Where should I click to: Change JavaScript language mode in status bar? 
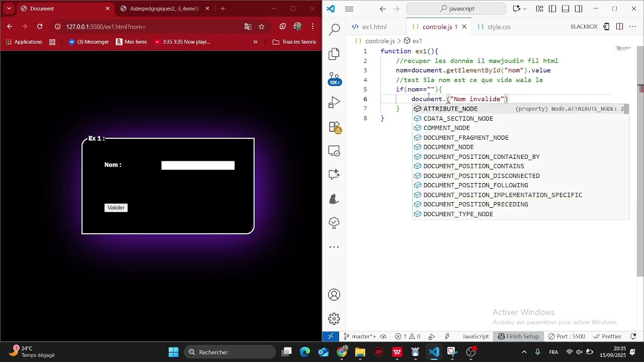point(475,336)
